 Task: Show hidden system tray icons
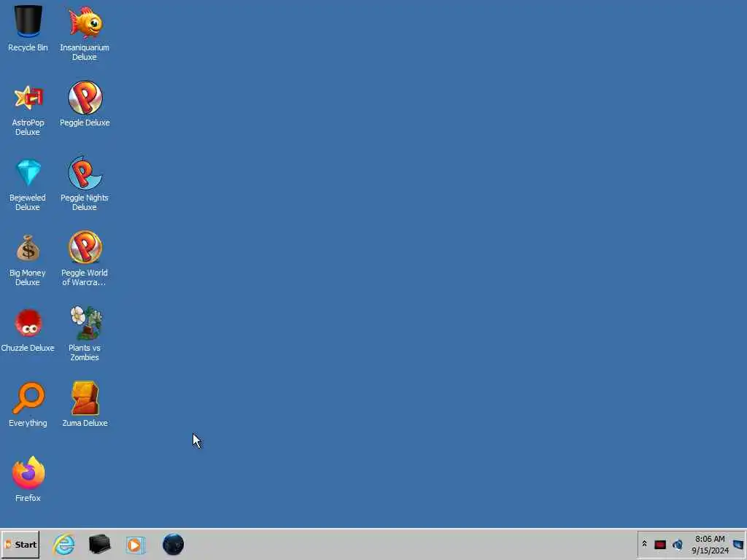tap(645, 544)
